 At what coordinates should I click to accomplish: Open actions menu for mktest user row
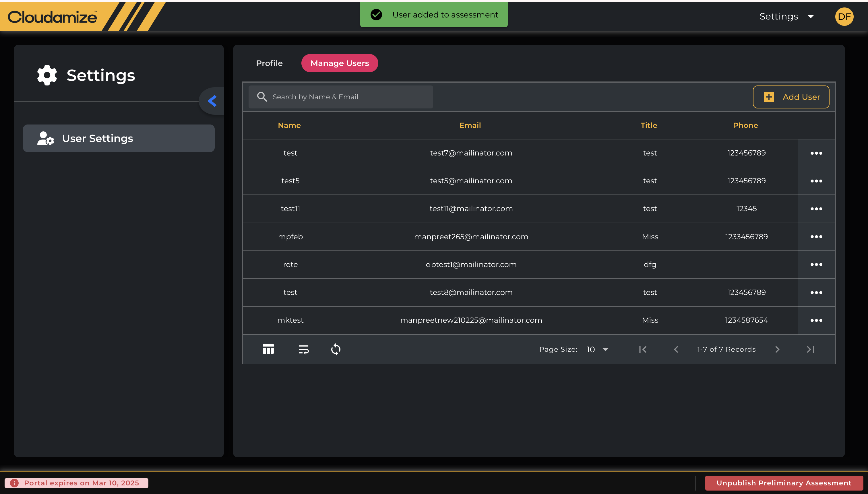pyautogui.click(x=816, y=320)
